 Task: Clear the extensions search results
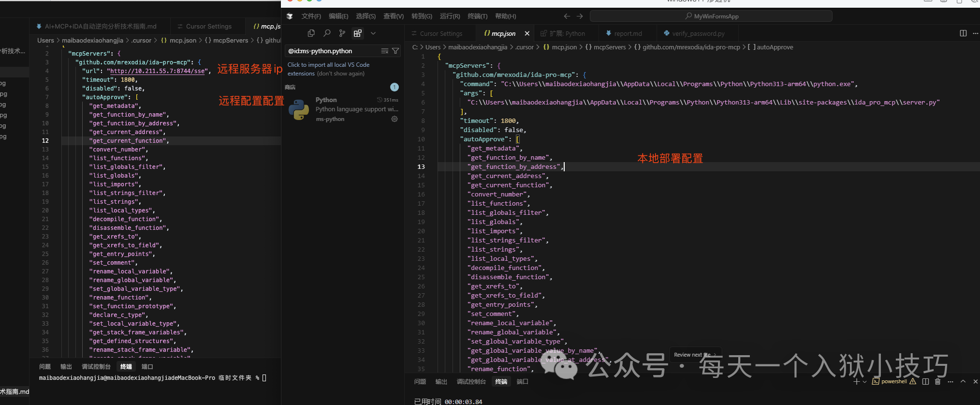point(384,51)
